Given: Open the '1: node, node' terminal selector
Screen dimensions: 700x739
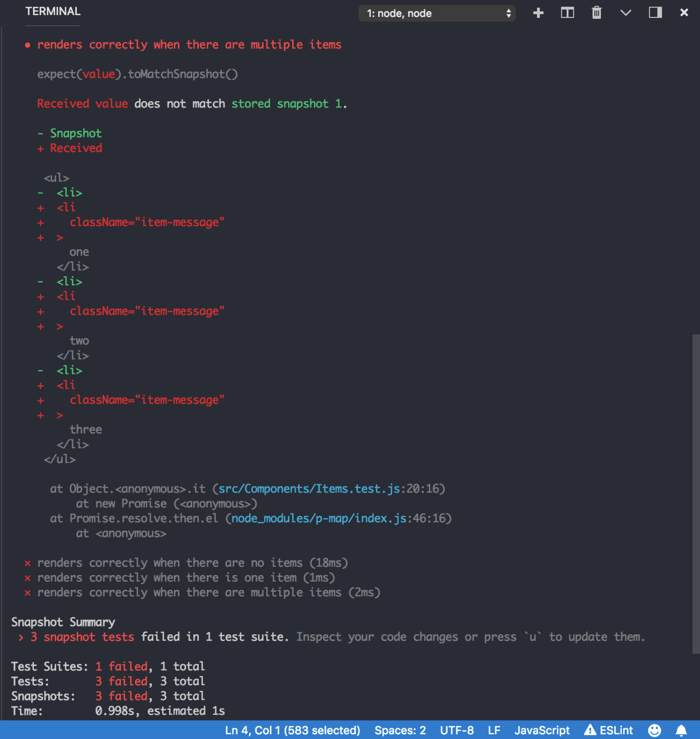Looking at the screenshot, I should (x=437, y=13).
